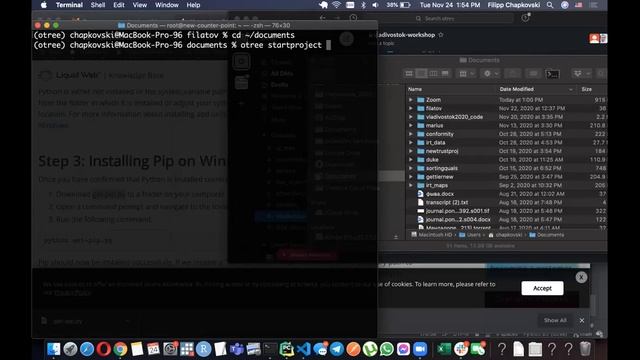The width and height of the screenshot is (640, 360).
Task: Click the Siri icon in menu bar
Action: point(564,5)
